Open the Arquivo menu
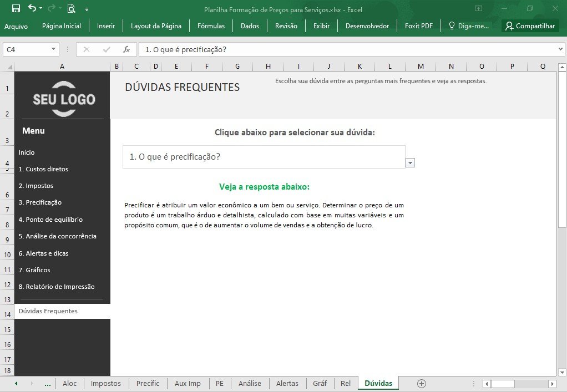The image size is (567, 392). (16, 26)
